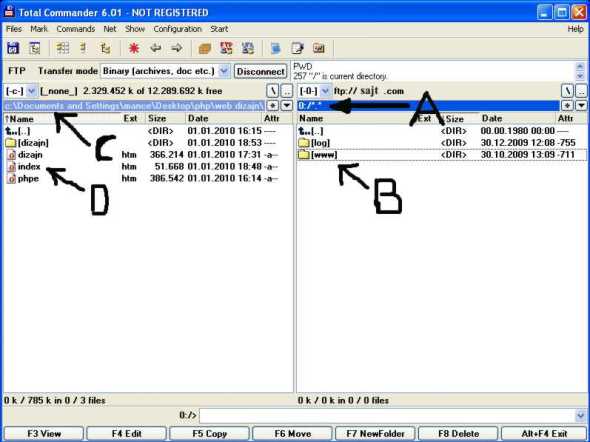Click the red star invert selection icon

[x=134, y=48]
